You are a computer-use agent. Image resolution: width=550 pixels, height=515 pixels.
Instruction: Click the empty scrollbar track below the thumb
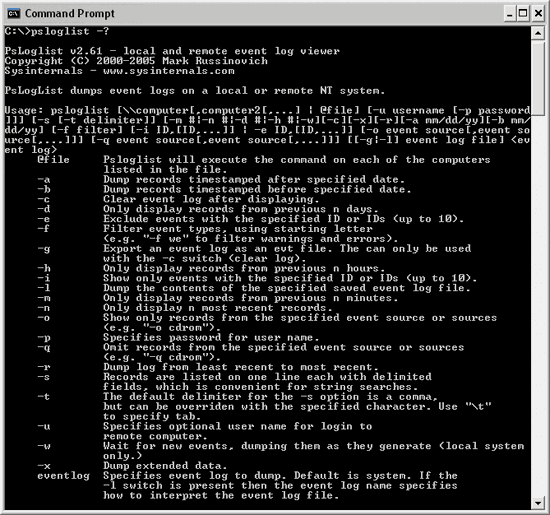(538, 305)
